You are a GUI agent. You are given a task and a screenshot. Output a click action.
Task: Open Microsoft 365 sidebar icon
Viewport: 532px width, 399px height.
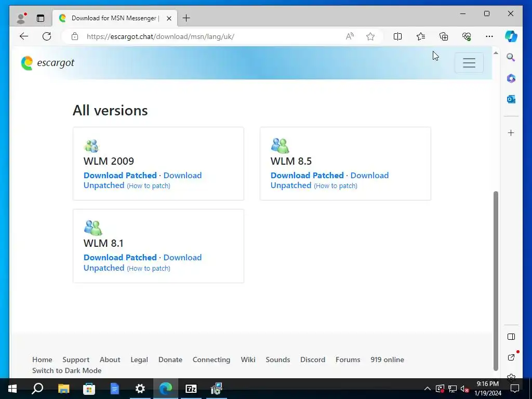[511, 78]
